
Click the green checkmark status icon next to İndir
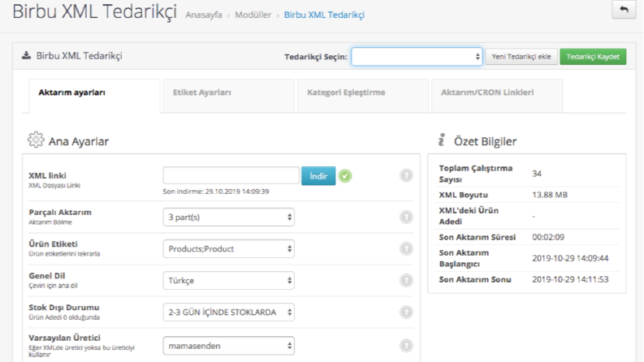(x=345, y=176)
